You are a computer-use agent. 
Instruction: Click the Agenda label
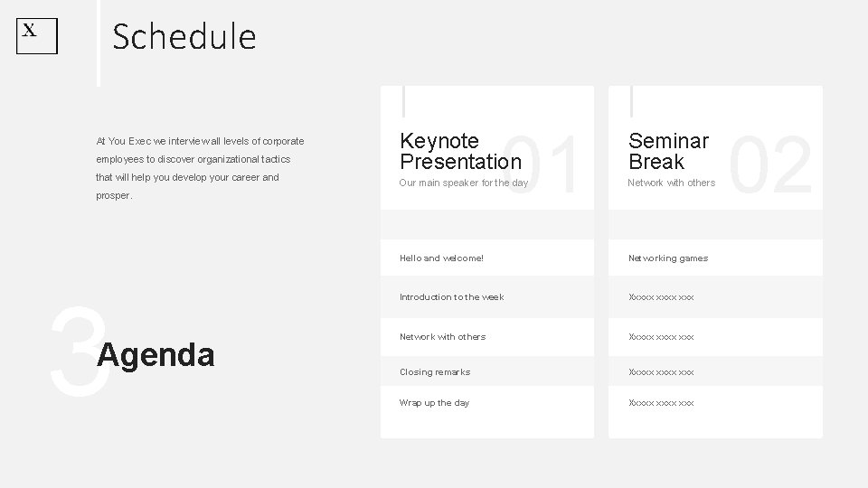pos(156,355)
